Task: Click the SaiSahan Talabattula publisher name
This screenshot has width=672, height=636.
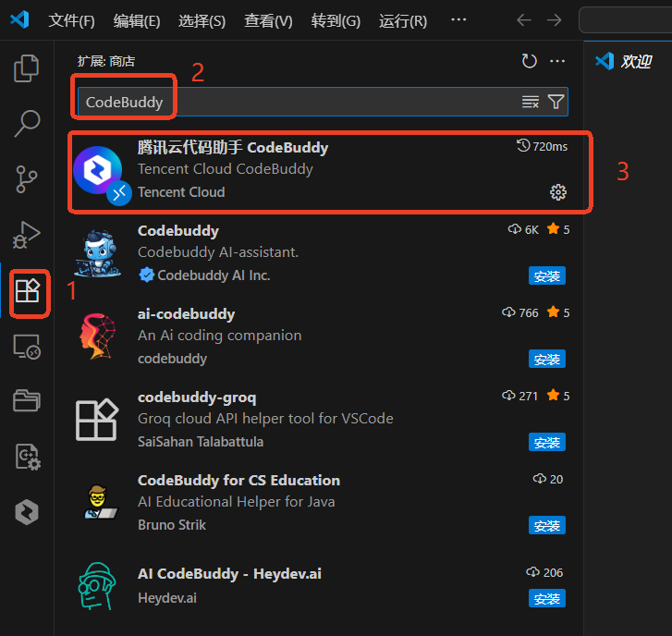Action: click(x=201, y=442)
